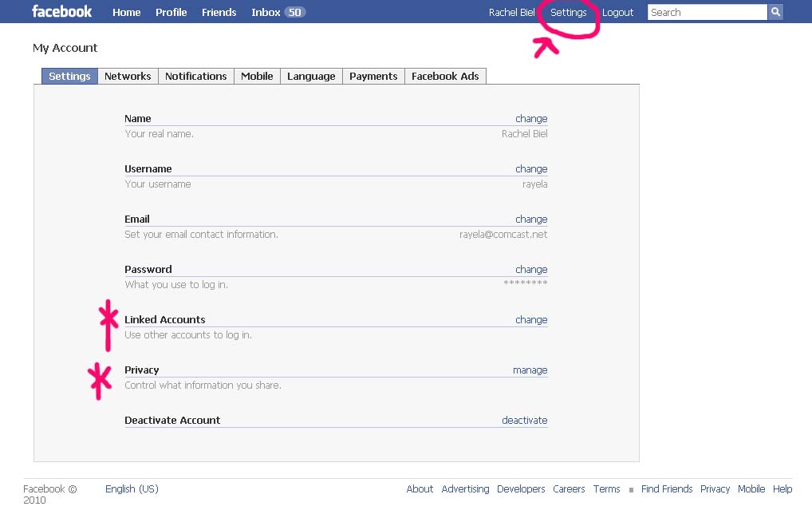Click 'What you use to log in.' text

click(x=176, y=284)
